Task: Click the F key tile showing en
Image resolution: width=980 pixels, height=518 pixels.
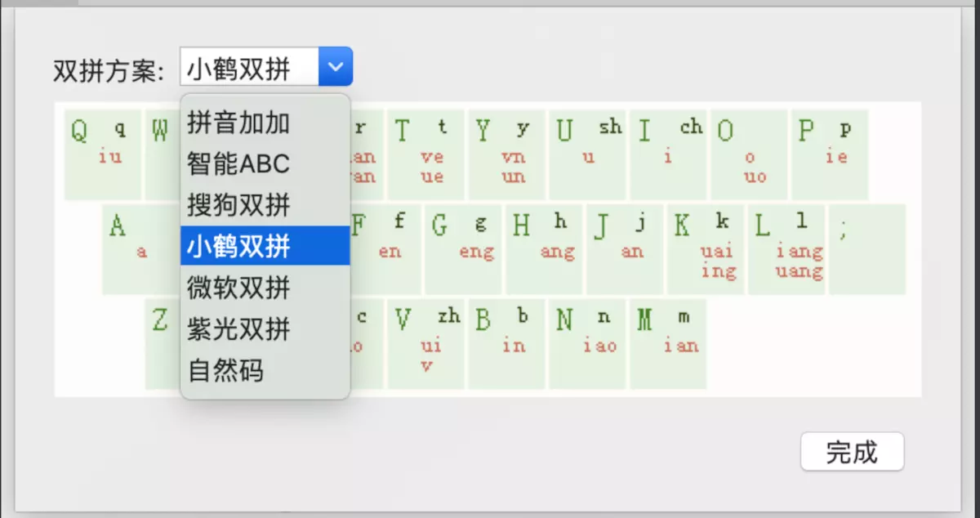Action: 385,249
